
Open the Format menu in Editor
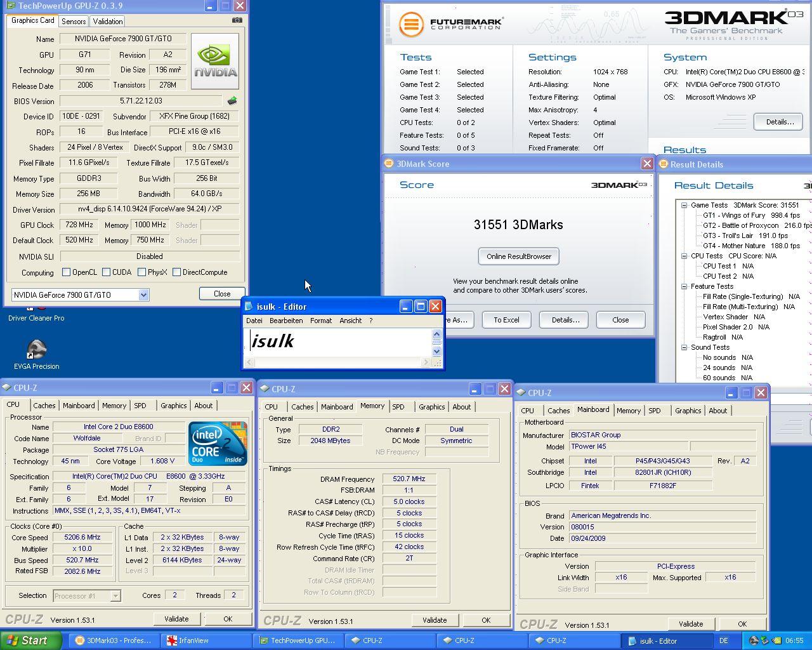[x=321, y=321]
